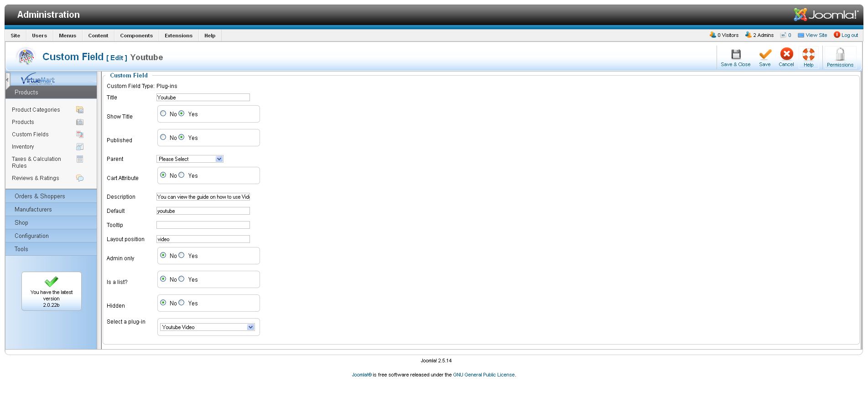Set Cart Attribute to Yes
Viewport: 868px width, 402px height.
[182, 175]
